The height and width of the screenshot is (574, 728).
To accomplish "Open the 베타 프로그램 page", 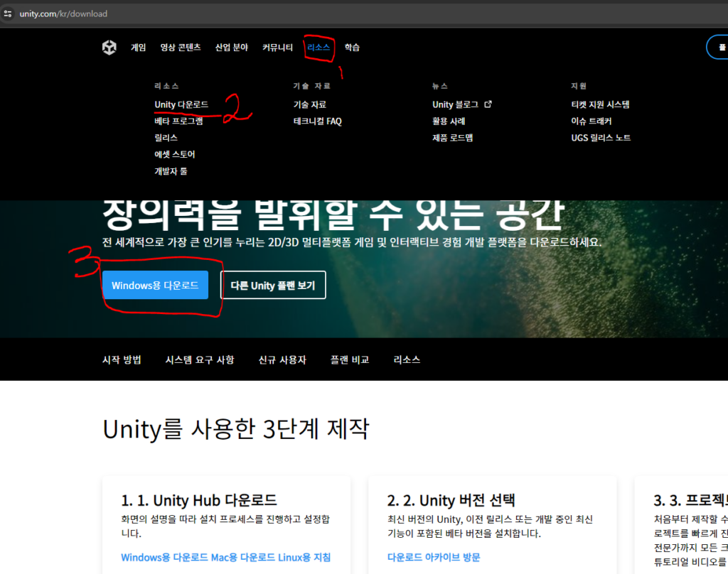I will 179,121.
